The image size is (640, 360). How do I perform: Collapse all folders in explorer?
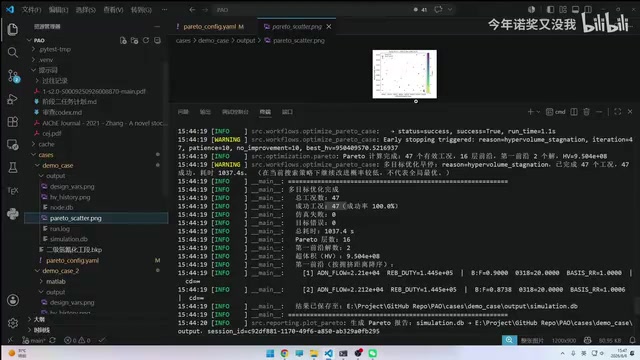coord(157,40)
